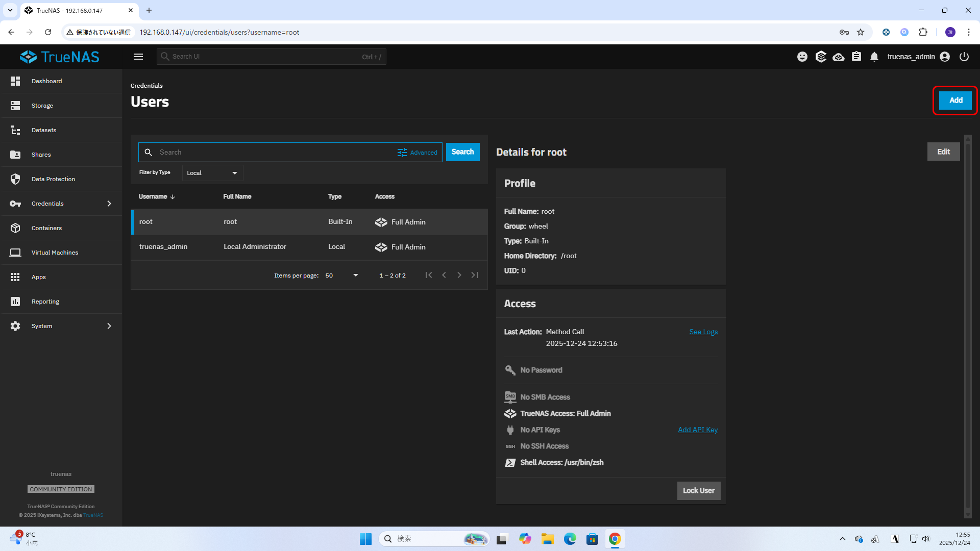The width and height of the screenshot is (980, 551).
Task: Open Datasets in the sidebar
Action: [x=44, y=130]
